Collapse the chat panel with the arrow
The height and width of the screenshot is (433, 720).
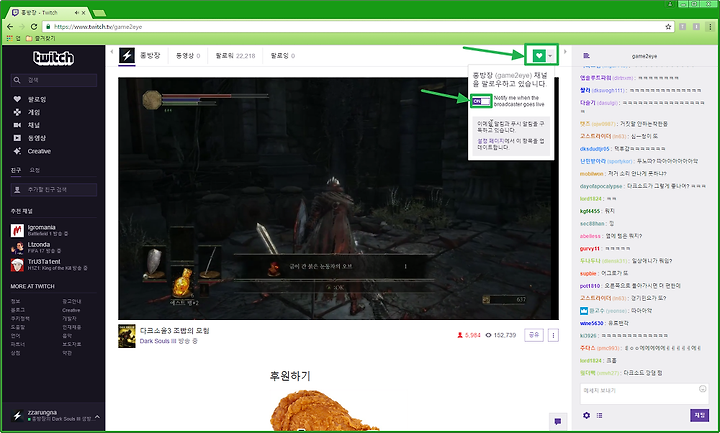pos(565,51)
